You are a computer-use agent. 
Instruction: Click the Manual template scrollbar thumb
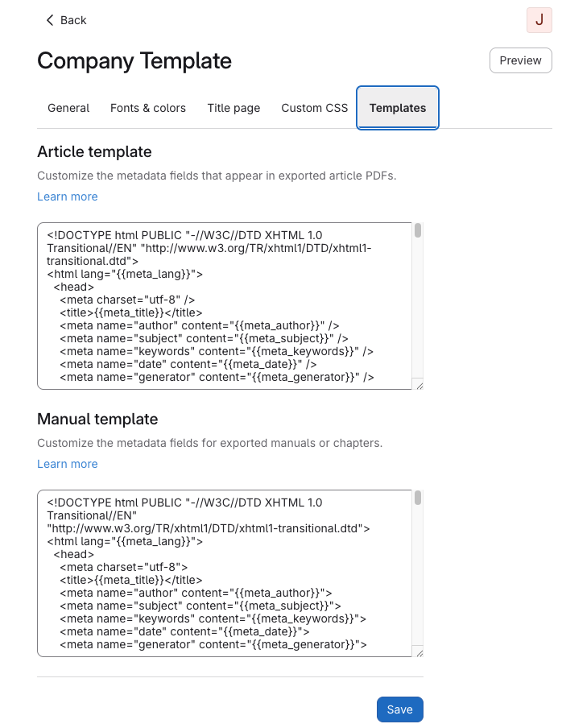418,498
